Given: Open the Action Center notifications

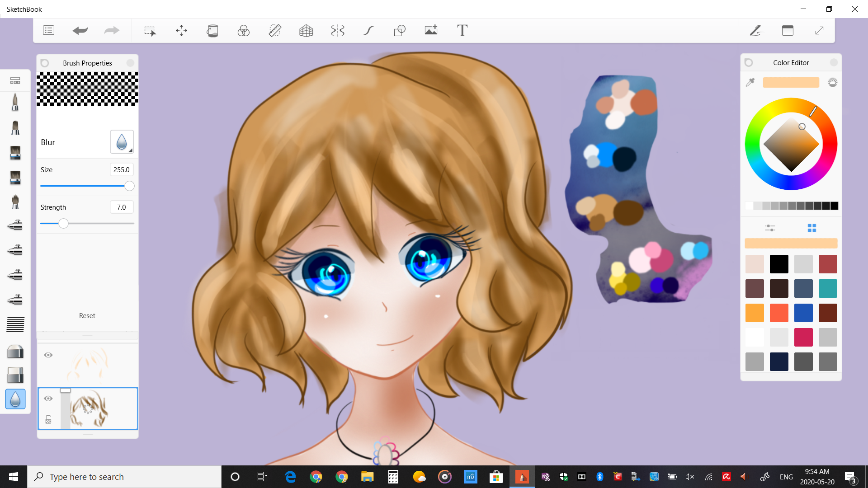Looking at the screenshot, I should [850, 477].
